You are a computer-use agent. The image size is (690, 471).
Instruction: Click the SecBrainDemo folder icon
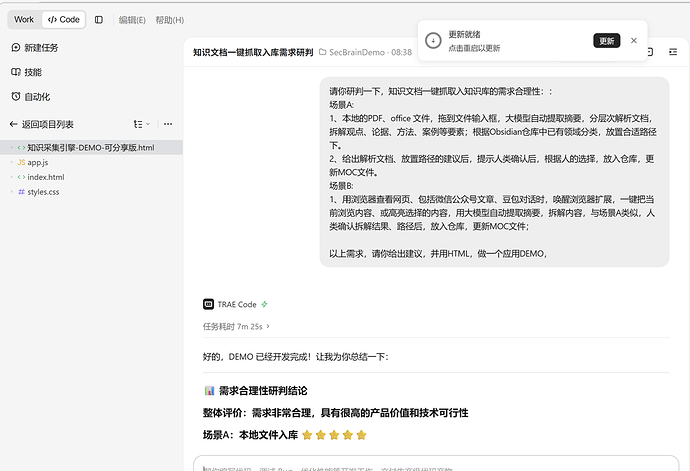tap(323, 52)
